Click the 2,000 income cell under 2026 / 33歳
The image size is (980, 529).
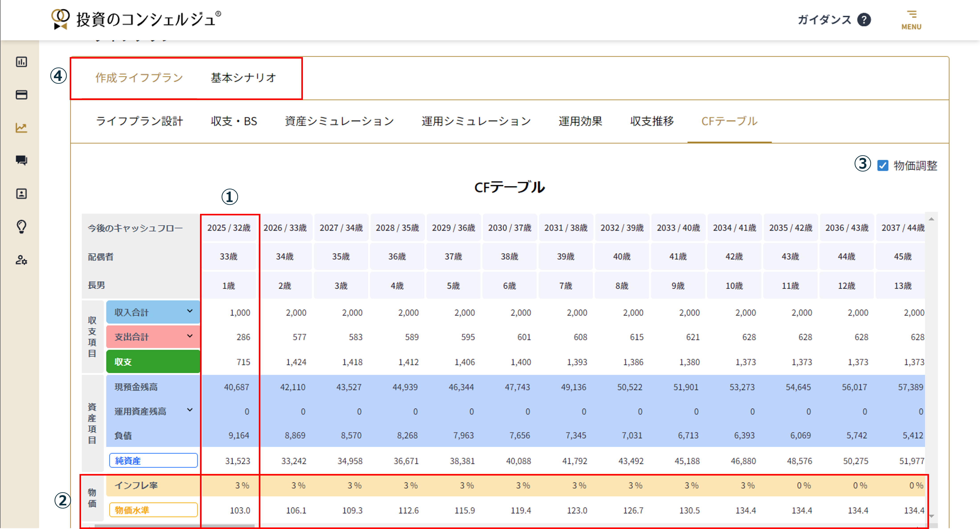pos(296,312)
